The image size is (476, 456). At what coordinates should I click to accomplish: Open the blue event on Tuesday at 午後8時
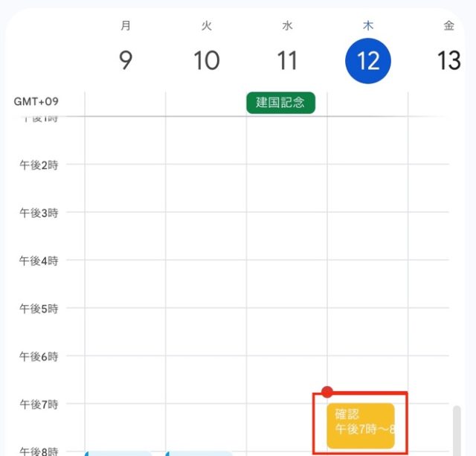tap(199, 453)
